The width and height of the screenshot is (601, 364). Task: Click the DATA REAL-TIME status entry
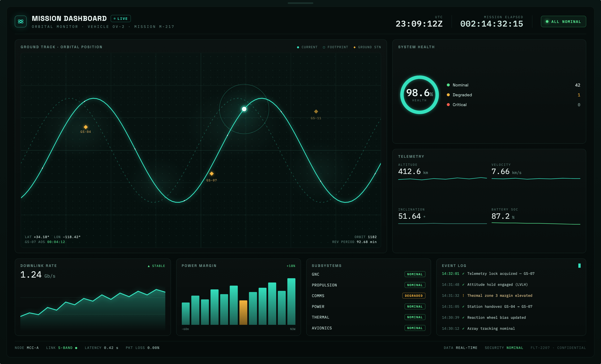click(x=461, y=348)
